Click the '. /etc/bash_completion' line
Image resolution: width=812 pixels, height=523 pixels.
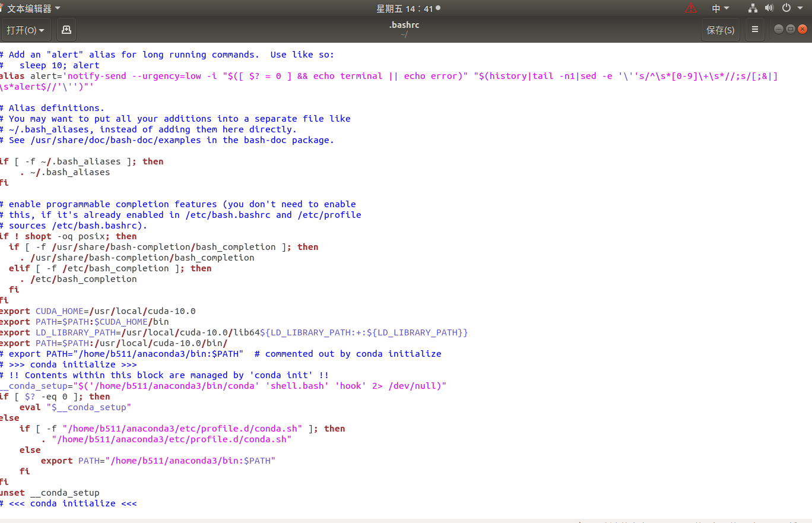pyautogui.click(x=78, y=279)
